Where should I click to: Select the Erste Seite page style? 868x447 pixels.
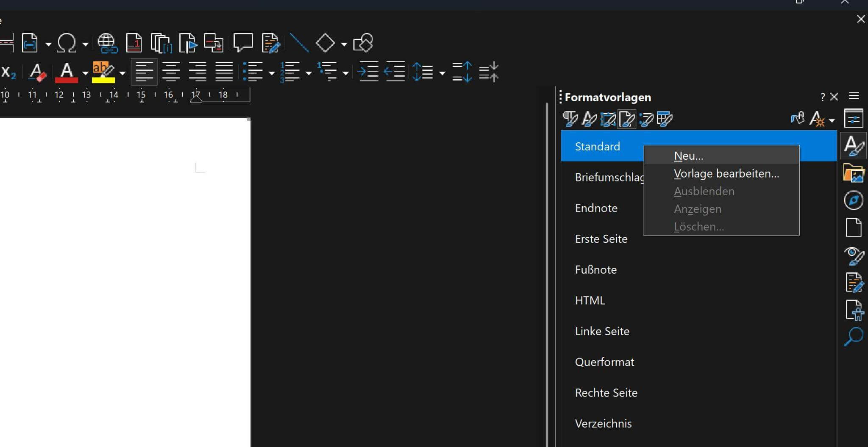[x=601, y=239]
